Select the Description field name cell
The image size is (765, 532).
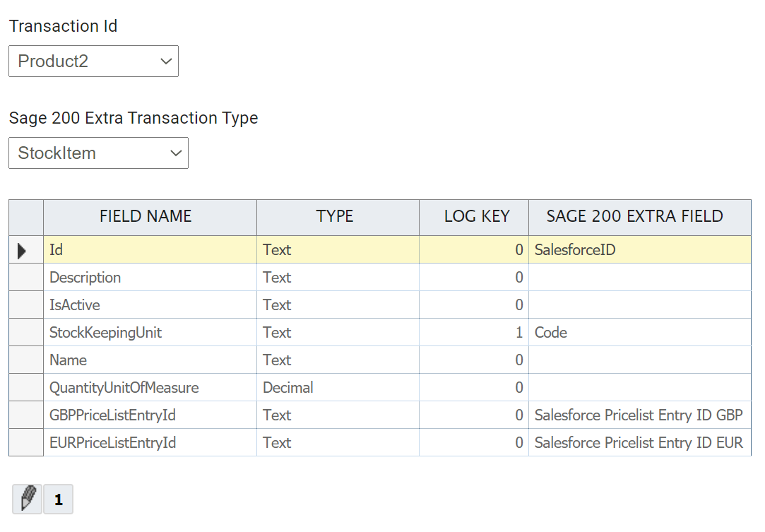pyautogui.click(x=150, y=277)
